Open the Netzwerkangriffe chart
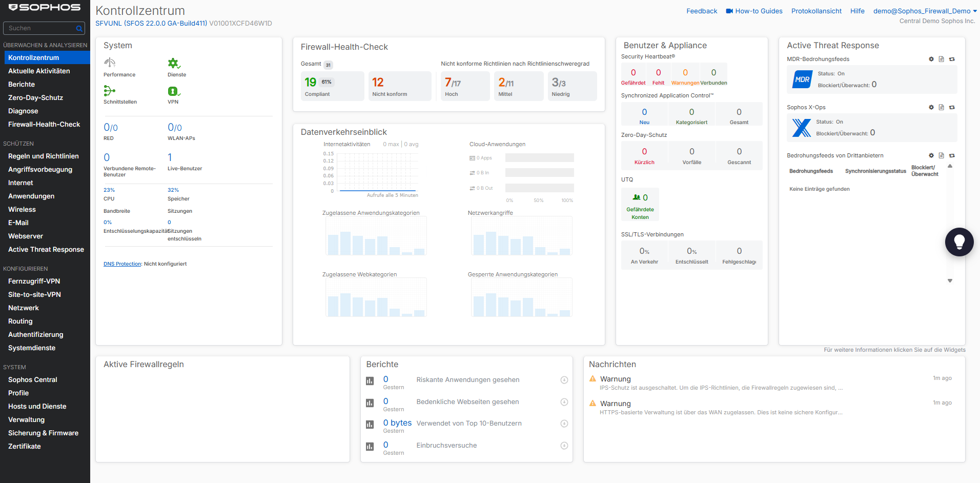The height and width of the screenshot is (483, 980). tap(522, 236)
